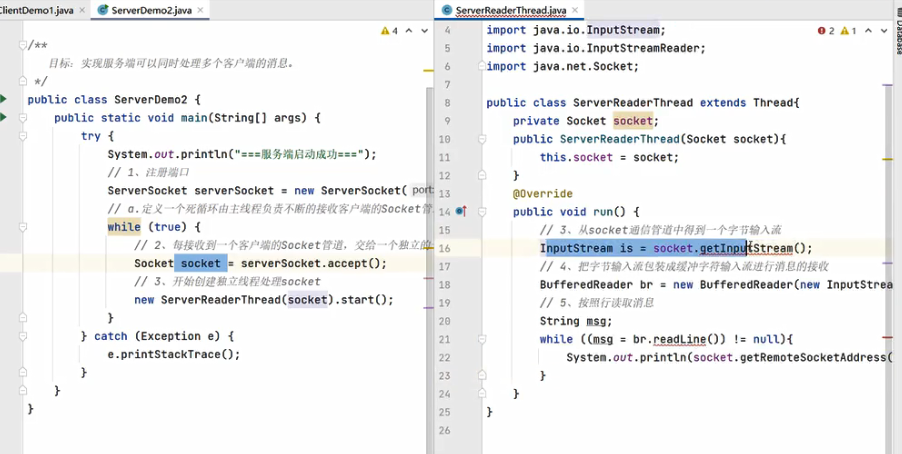
Task: Click the ServerDemo2.java tab's class icon
Action: (x=104, y=10)
